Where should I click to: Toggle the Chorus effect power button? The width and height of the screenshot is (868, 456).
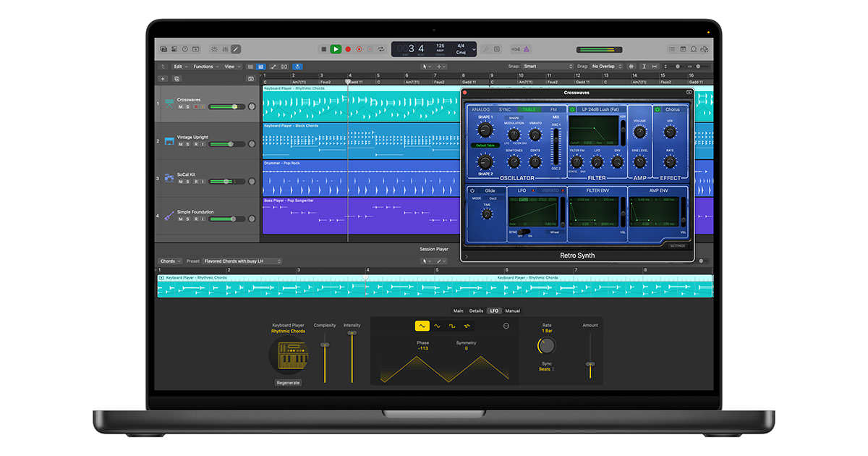[x=658, y=110]
